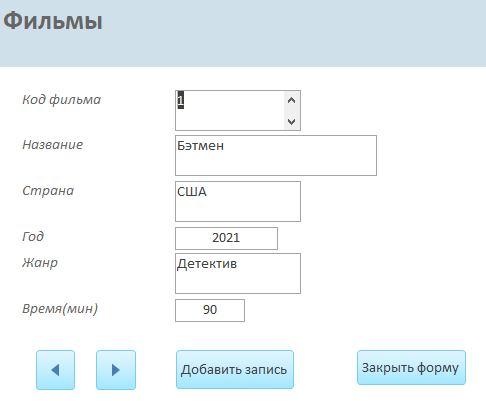Click the Фильмы form header title
The width and height of the screenshot is (486, 401).
[x=53, y=21]
